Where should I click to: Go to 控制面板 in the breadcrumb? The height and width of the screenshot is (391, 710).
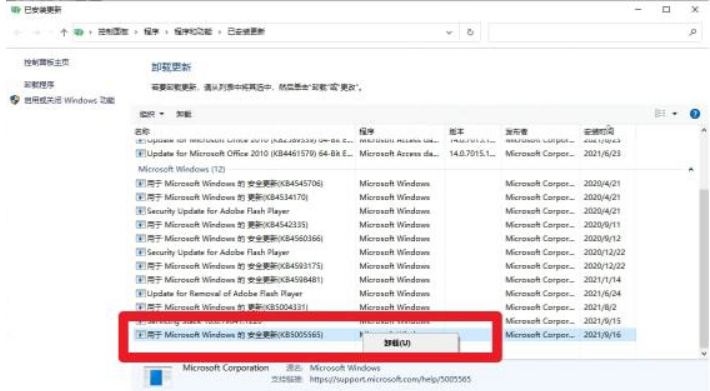[x=113, y=32]
